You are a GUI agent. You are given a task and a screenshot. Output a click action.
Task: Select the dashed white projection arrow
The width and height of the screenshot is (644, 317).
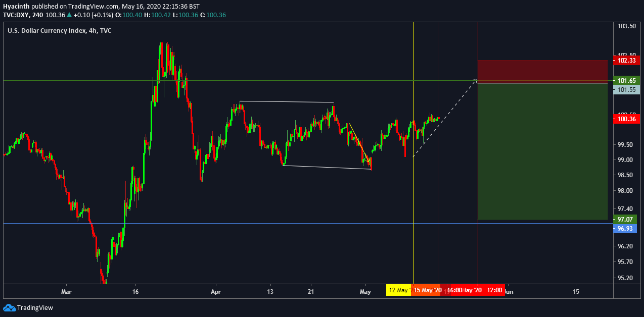445,118
